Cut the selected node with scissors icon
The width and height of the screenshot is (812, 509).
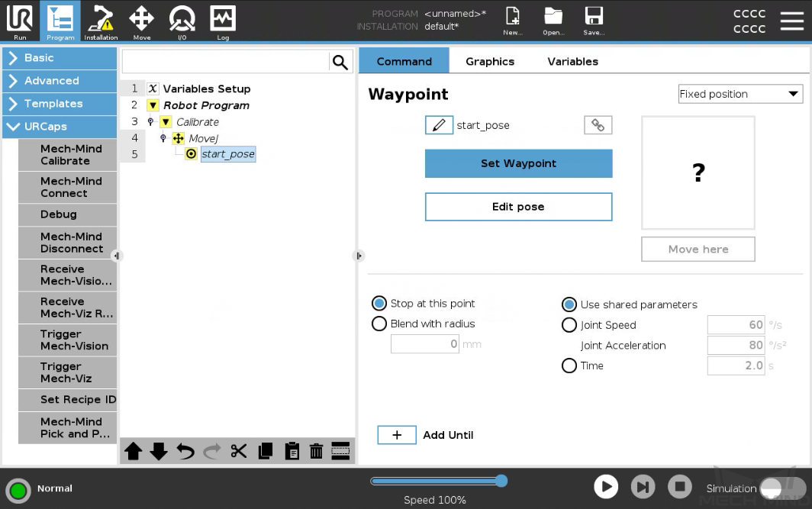click(x=238, y=451)
